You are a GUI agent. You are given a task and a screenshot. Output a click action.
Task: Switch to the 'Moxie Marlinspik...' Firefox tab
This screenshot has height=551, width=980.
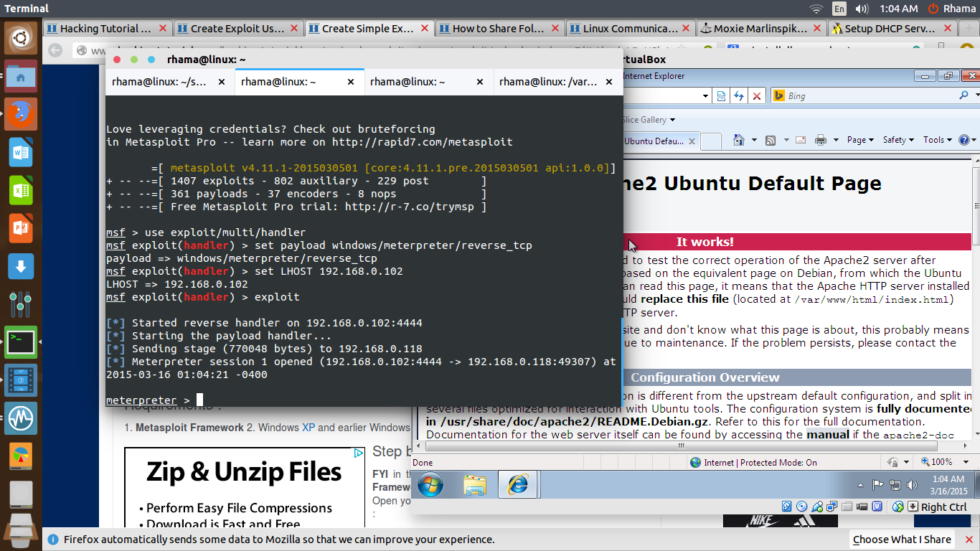click(760, 29)
